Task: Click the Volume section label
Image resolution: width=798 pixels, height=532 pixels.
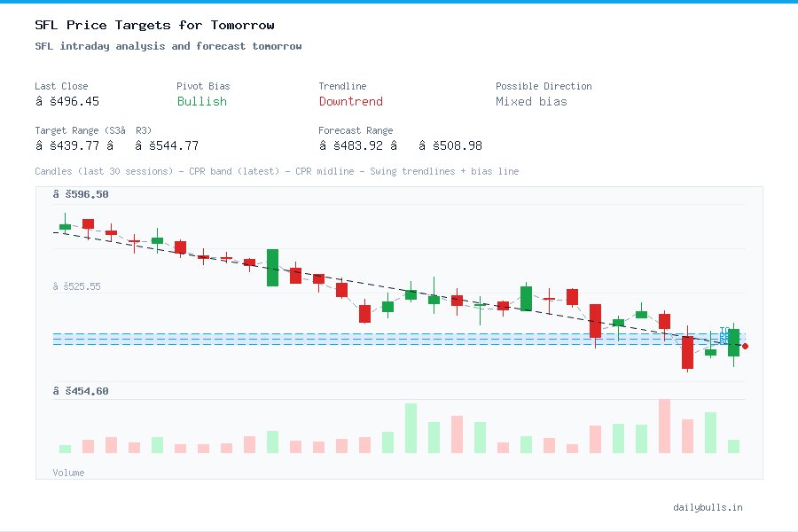Action: [68, 473]
